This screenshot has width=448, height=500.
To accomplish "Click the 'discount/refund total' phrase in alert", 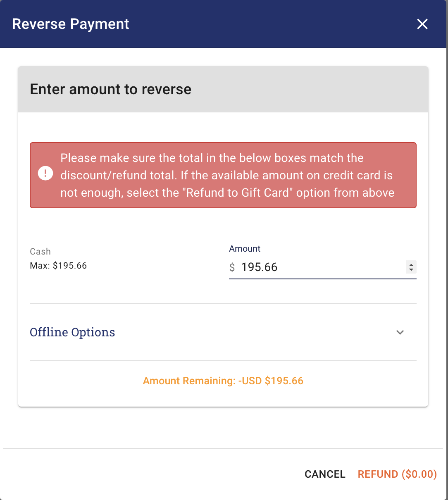I will point(118,175).
